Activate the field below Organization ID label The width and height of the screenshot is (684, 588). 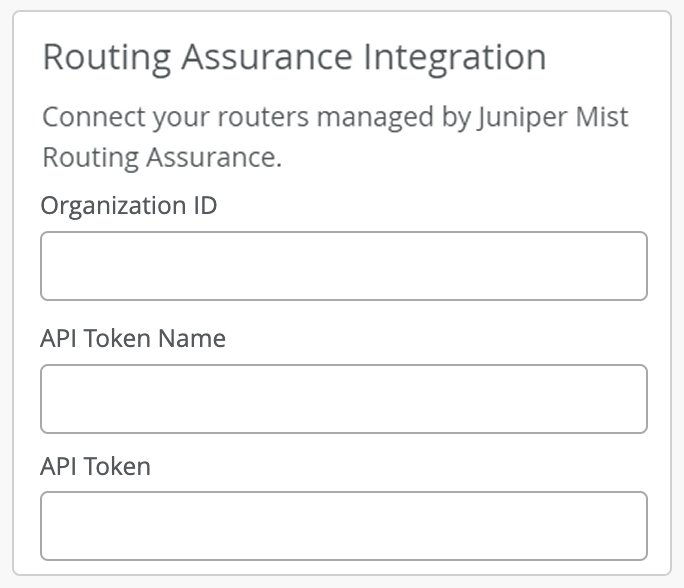point(343,266)
